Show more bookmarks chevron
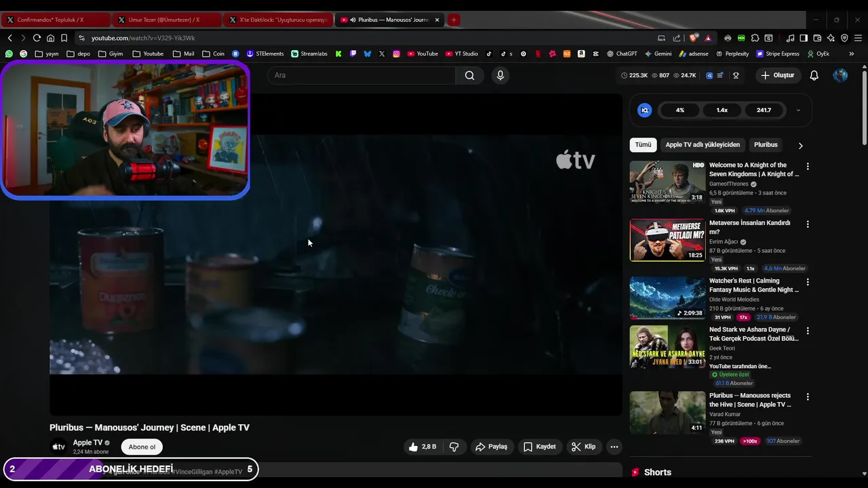Image resolution: width=868 pixels, height=488 pixels. 851,54
